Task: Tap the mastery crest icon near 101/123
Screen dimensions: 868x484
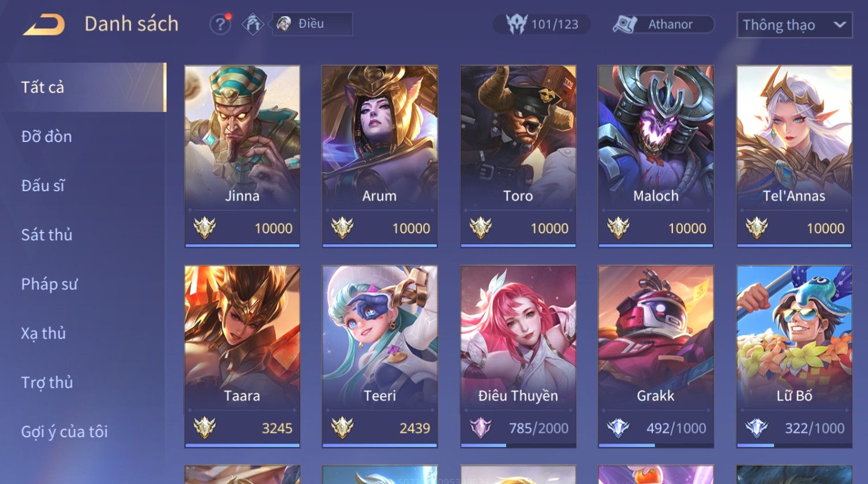Action: (x=517, y=24)
